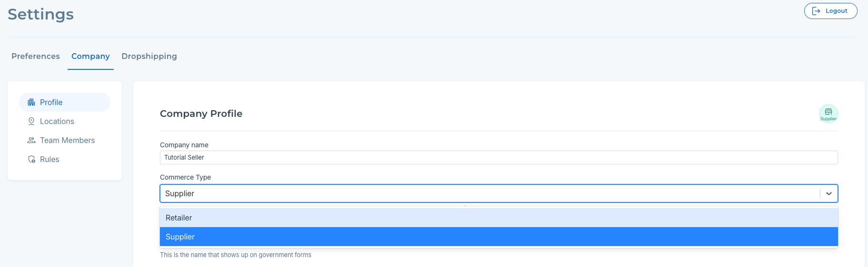
Task: Switch to the Preferences tab
Action: tap(36, 56)
